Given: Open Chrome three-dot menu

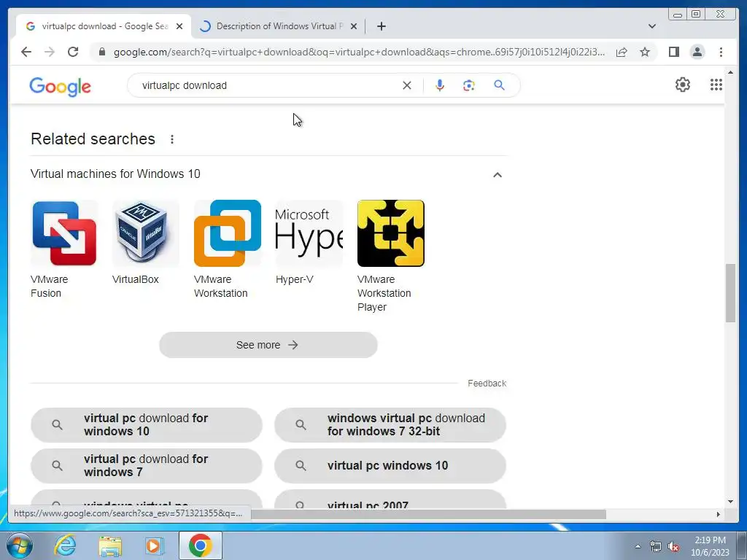Looking at the screenshot, I should click(x=721, y=52).
